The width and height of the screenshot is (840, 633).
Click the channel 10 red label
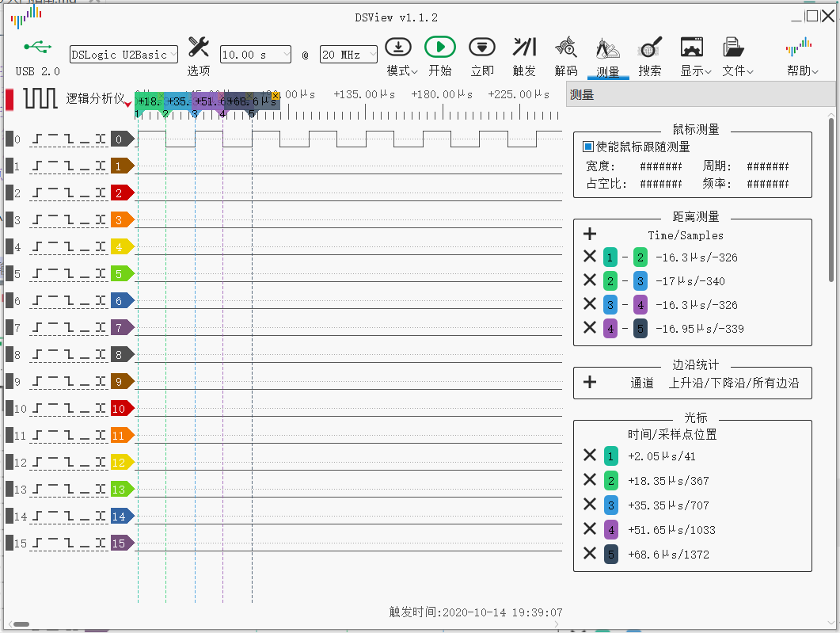point(122,409)
